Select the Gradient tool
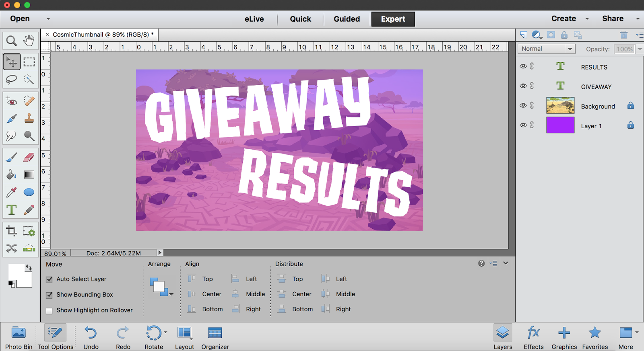This screenshot has height=351, width=644. point(29,174)
